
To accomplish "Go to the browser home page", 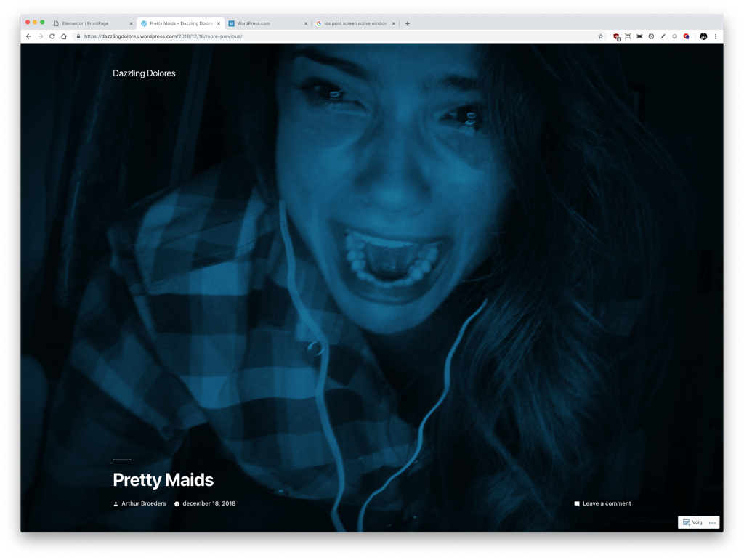I will click(x=64, y=36).
